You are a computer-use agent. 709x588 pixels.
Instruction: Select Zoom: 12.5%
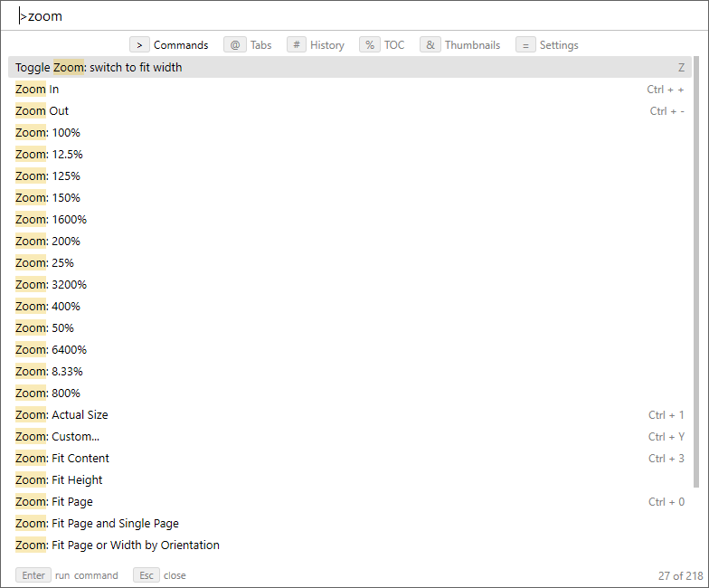350,154
